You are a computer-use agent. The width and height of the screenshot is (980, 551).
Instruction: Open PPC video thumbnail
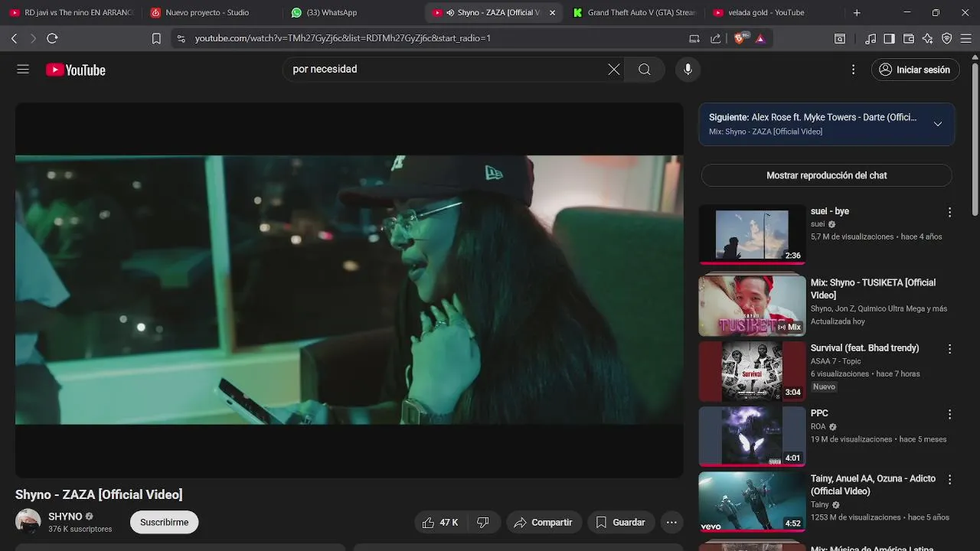click(x=752, y=436)
